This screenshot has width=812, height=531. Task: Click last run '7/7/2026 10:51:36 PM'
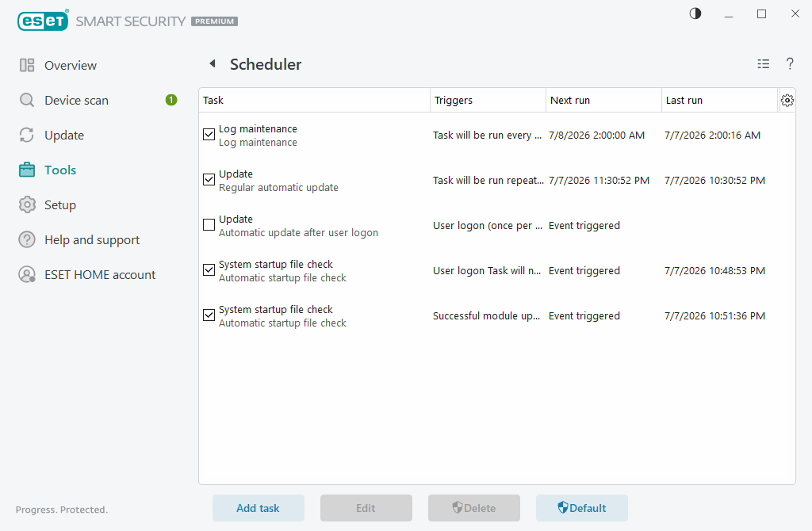(715, 315)
